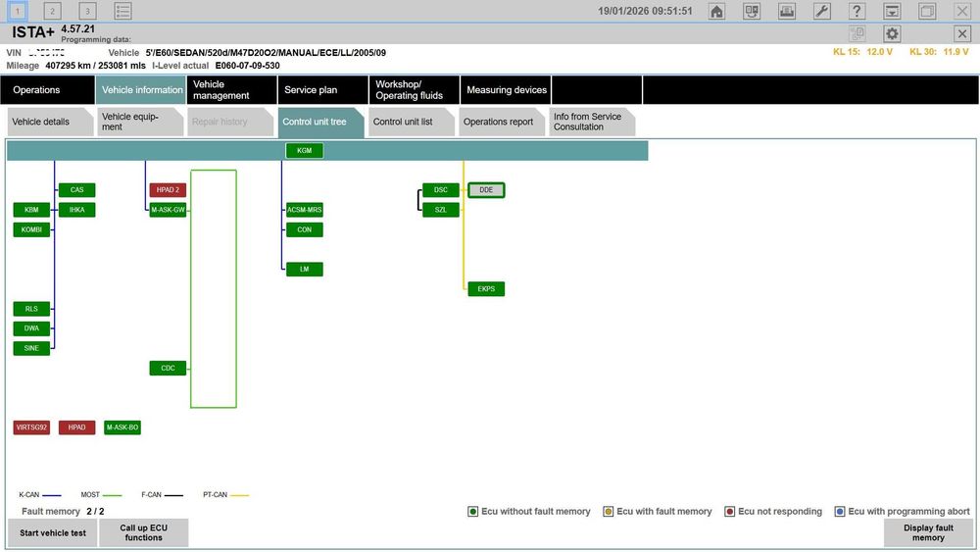Select the red HPAD control unit
This screenshot has width=980, height=552.
[76, 427]
